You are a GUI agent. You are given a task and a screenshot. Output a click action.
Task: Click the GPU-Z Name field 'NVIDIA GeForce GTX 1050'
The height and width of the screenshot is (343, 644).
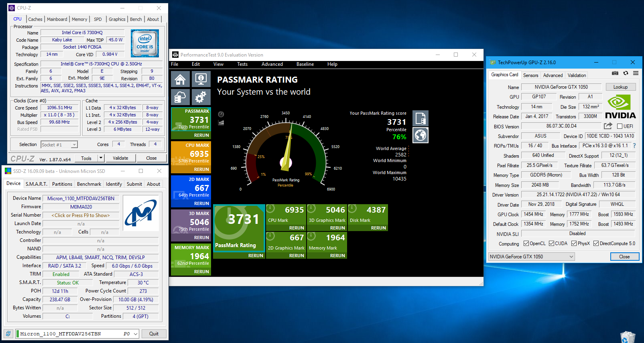(x=561, y=87)
